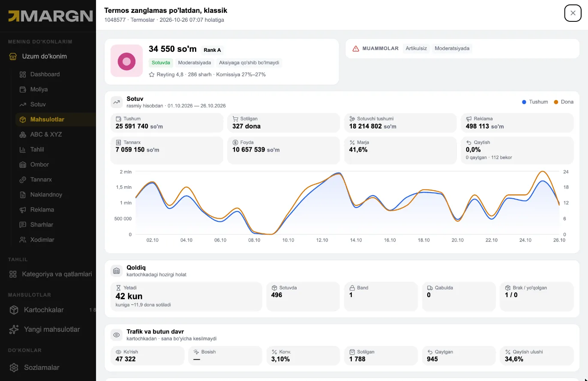Click the Xodimlar people icon
This screenshot has height=381, width=588.
(x=23, y=240)
